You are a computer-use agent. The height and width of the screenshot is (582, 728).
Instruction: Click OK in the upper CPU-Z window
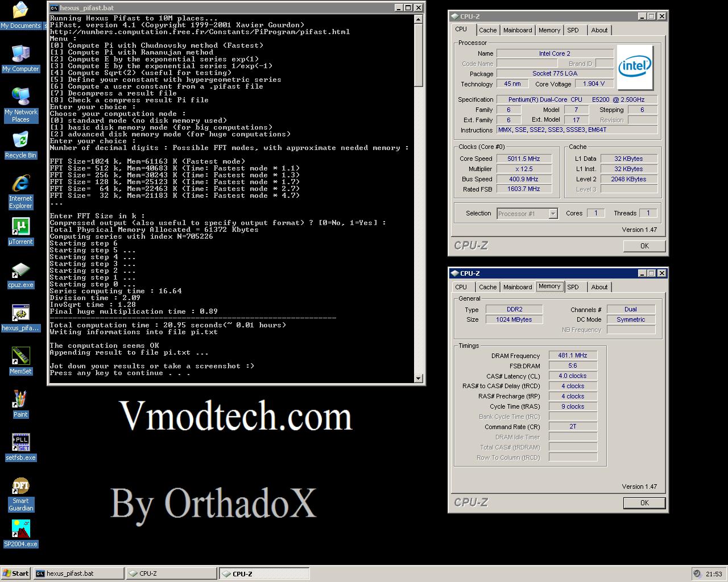point(644,246)
